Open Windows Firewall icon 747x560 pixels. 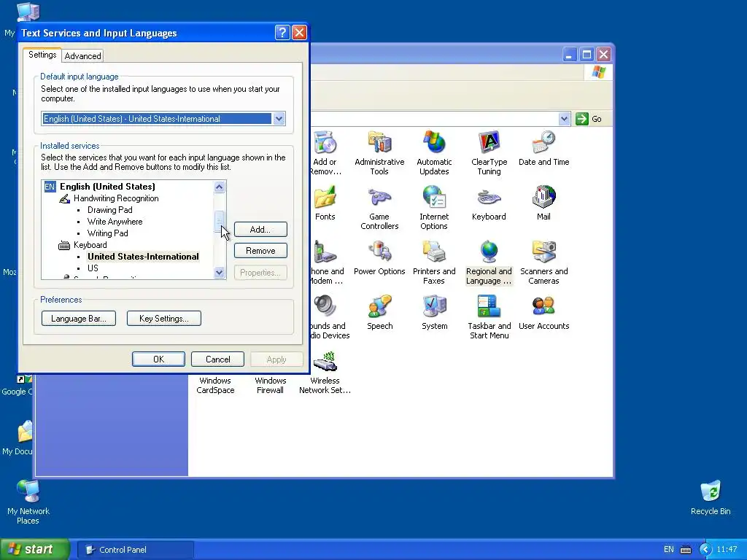coord(270,385)
